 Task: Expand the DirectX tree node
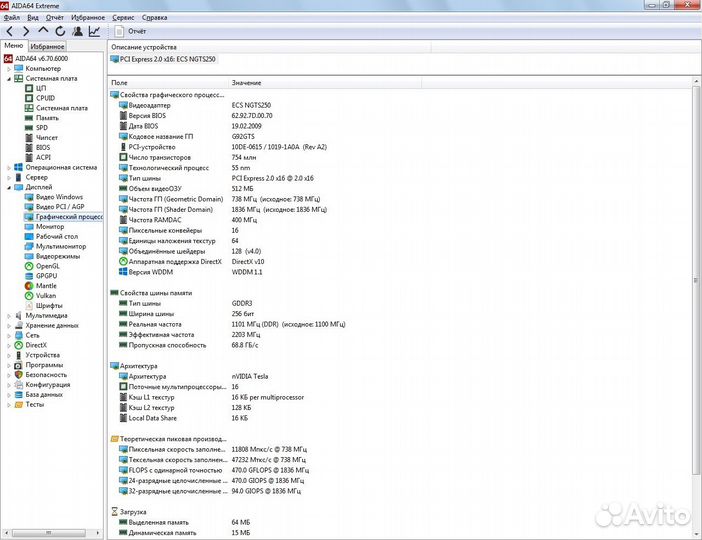coord(9,346)
